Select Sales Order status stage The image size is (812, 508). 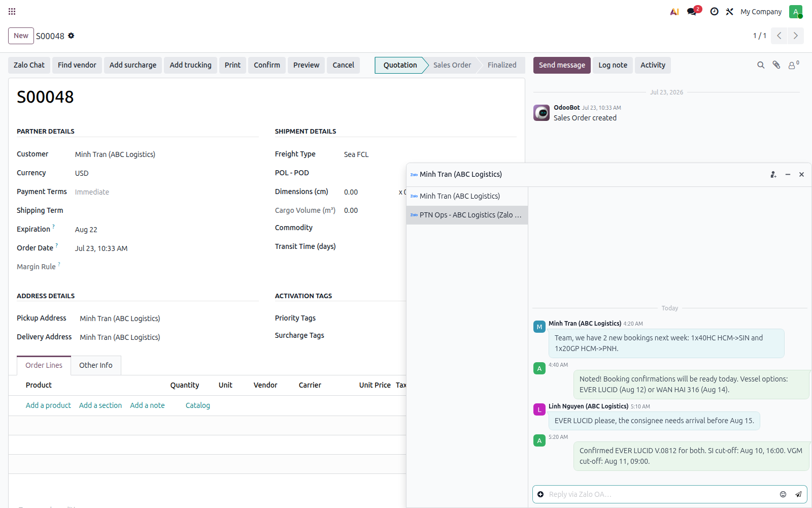[452, 65]
